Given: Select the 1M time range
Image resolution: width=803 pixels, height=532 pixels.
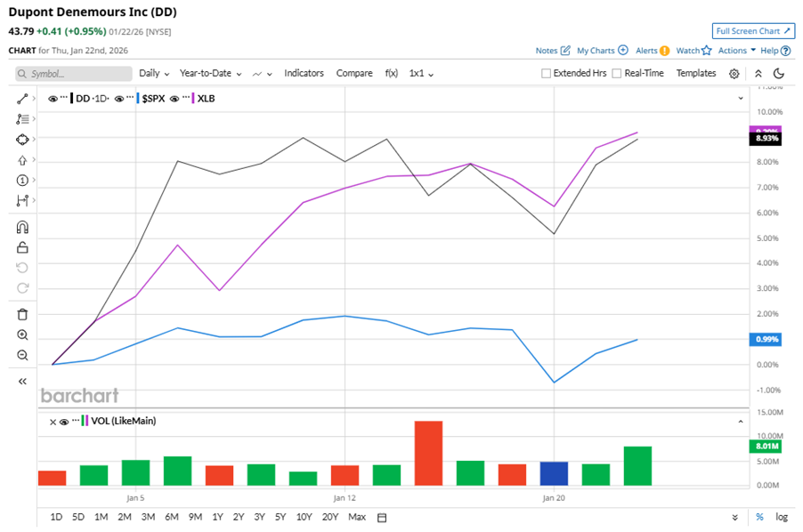Looking at the screenshot, I should [101, 517].
